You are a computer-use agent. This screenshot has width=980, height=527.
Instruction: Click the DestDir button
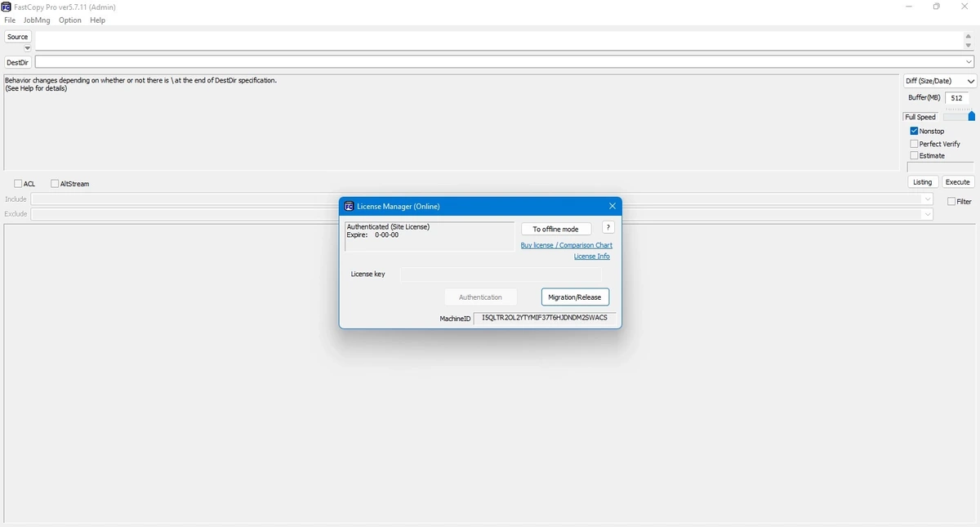17,62
